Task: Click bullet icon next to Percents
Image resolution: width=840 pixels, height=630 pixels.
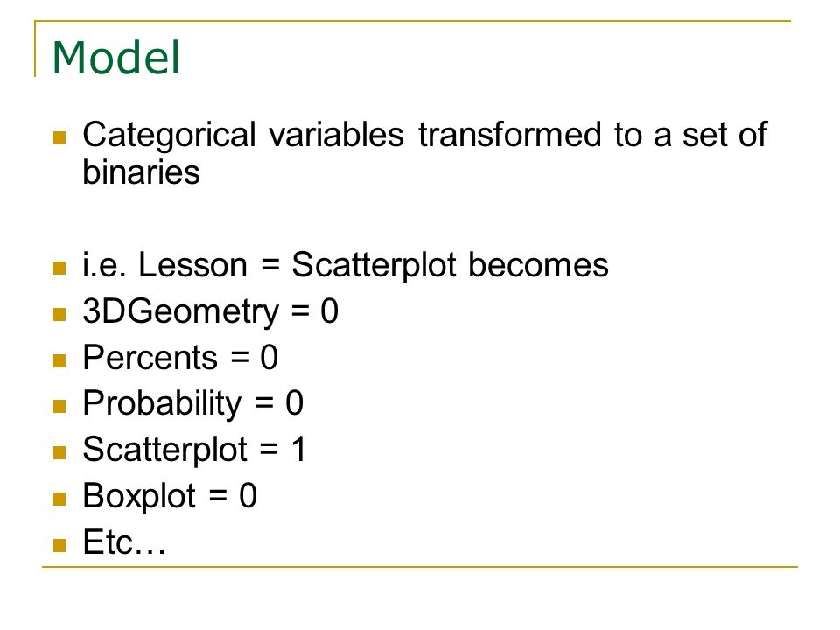Action: [x=59, y=360]
